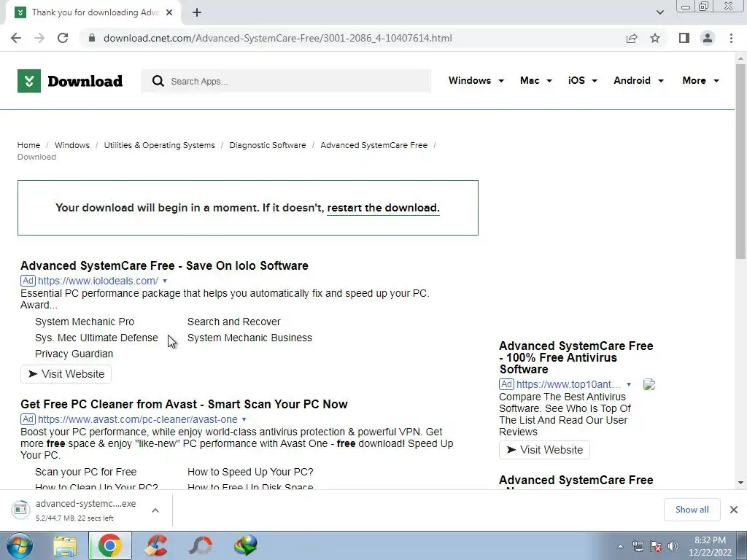This screenshot has width=747, height=560.
Task: Open a new tab with plus icon
Action: coord(197,12)
